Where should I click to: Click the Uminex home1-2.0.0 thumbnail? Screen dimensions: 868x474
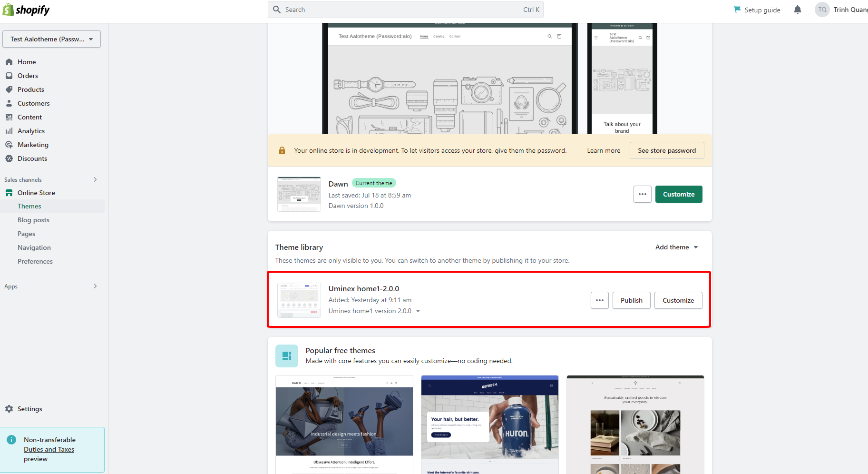(299, 300)
